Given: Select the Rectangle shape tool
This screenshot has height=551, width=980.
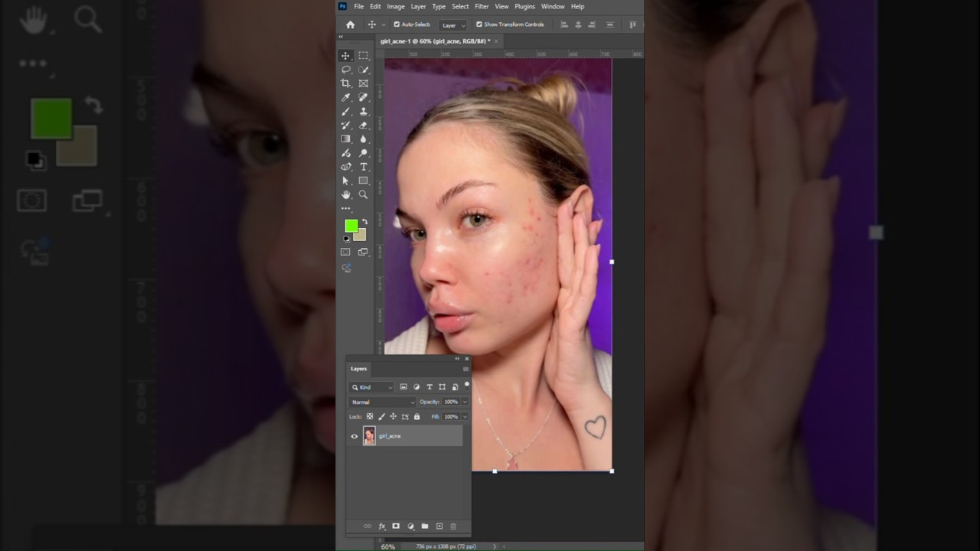Looking at the screenshot, I should coord(363,181).
